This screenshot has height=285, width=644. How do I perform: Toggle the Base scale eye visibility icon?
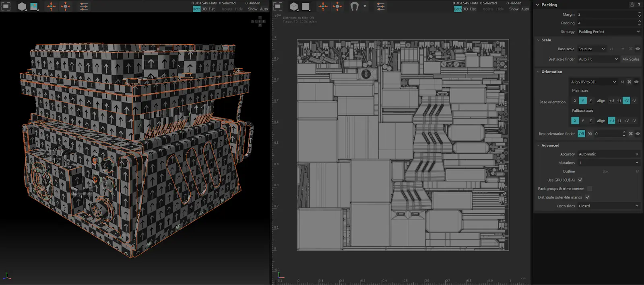[638, 49]
